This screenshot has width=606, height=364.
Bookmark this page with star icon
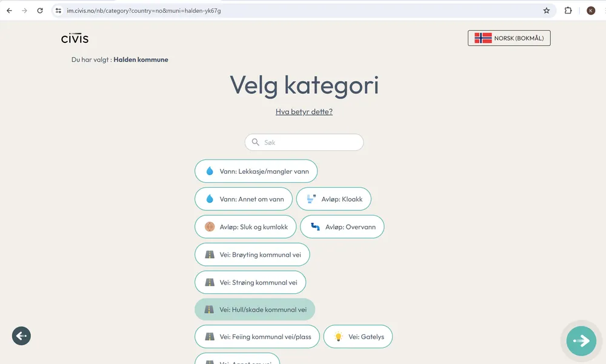click(546, 10)
